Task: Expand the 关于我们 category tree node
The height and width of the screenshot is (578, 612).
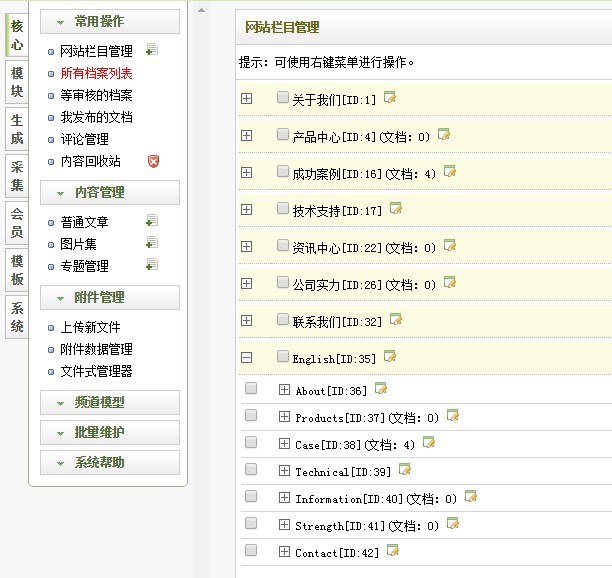Action: (247, 99)
